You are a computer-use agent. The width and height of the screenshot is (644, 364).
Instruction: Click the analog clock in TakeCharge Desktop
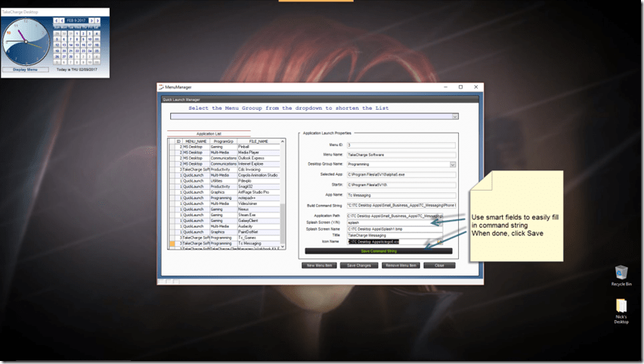click(x=25, y=42)
